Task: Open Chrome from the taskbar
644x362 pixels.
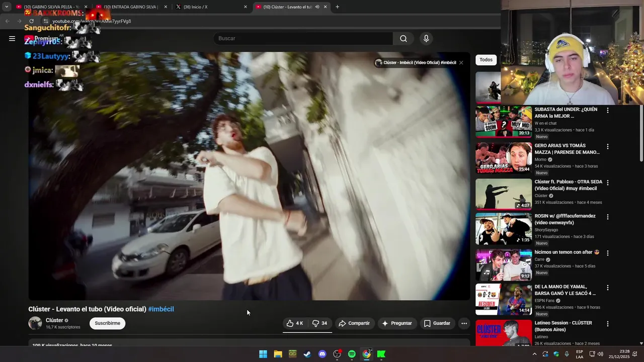Action: 367,354
